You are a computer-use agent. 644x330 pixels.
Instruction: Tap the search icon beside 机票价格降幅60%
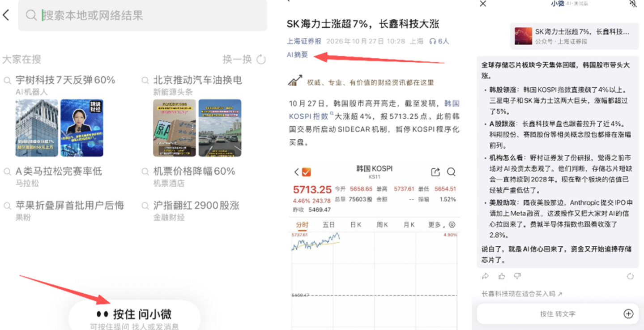tap(145, 171)
